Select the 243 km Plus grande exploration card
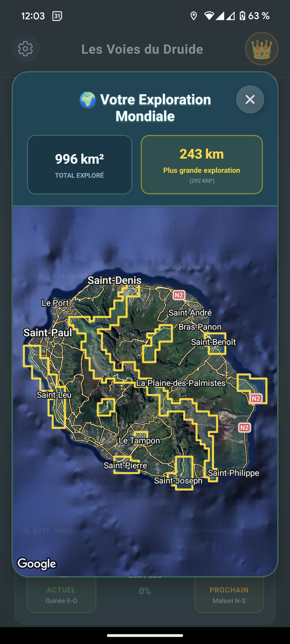 point(202,164)
